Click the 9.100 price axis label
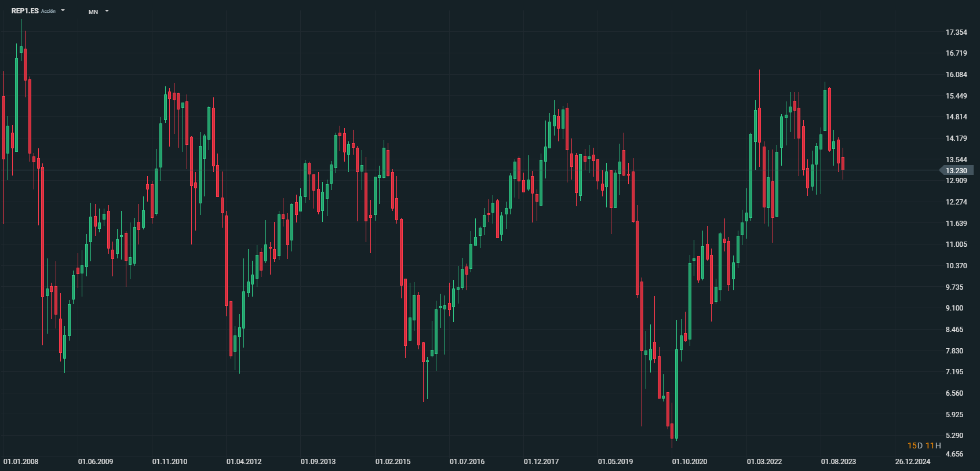This screenshot has height=471, width=980. (955, 308)
